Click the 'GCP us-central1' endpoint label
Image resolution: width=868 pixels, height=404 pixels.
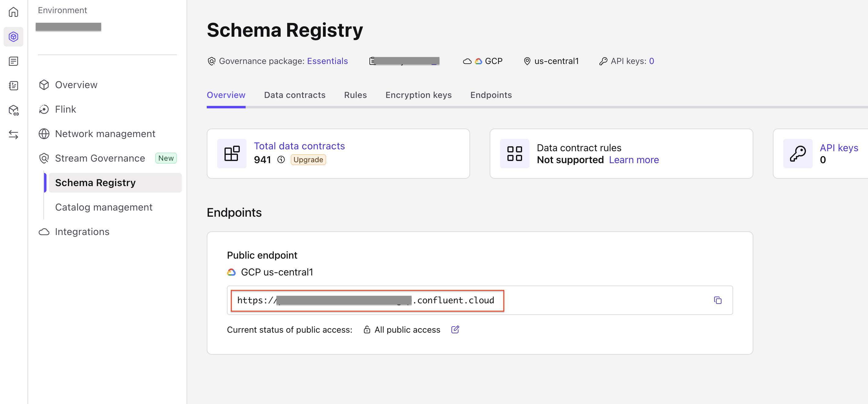[277, 272]
